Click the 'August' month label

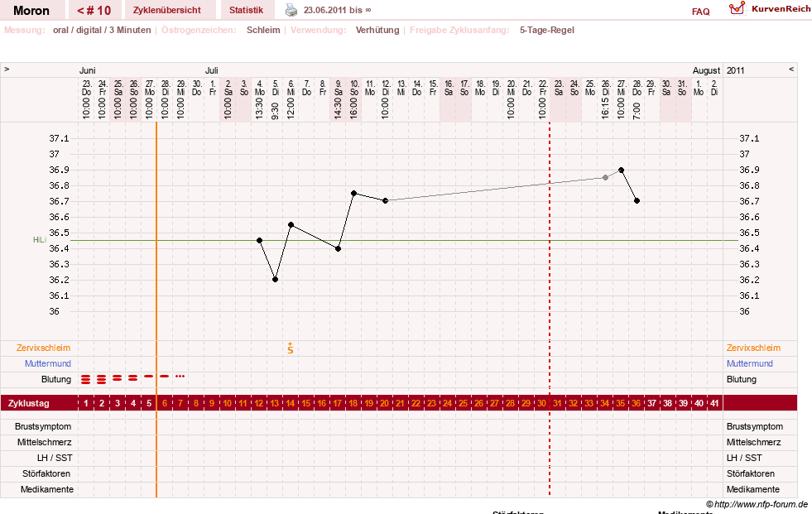coord(706,70)
